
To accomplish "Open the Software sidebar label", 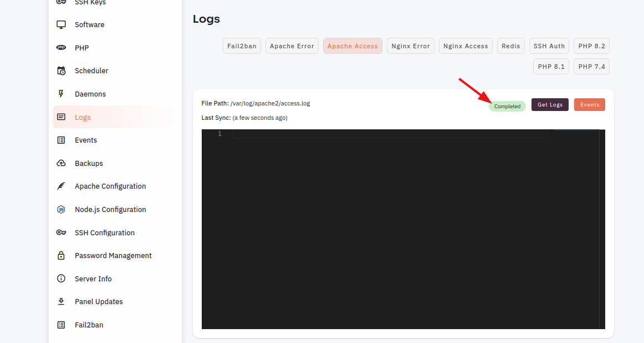I will point(90,24).
